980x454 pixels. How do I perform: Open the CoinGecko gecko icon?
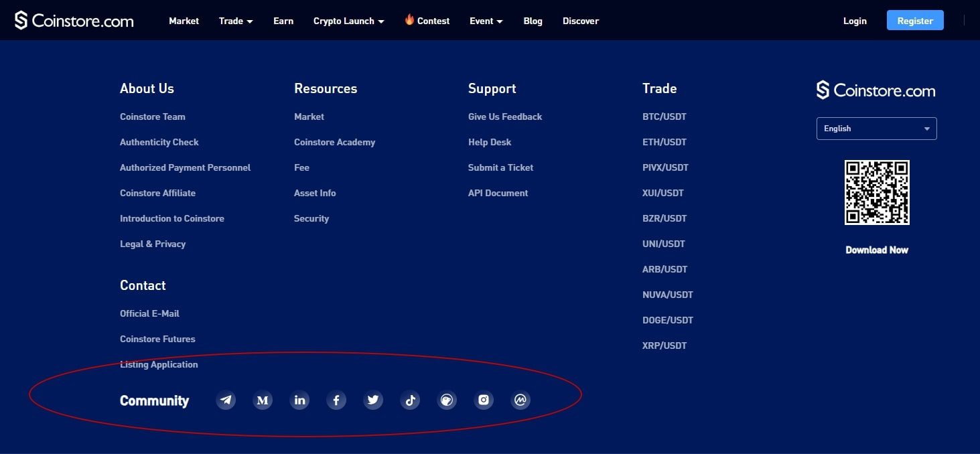(447, 400)
